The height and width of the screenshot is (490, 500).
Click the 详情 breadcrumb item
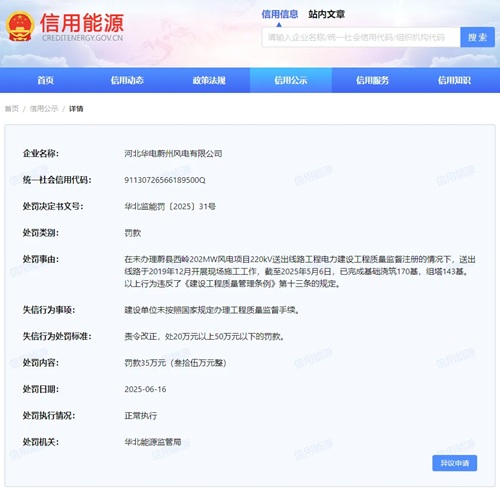pos(76,109)
